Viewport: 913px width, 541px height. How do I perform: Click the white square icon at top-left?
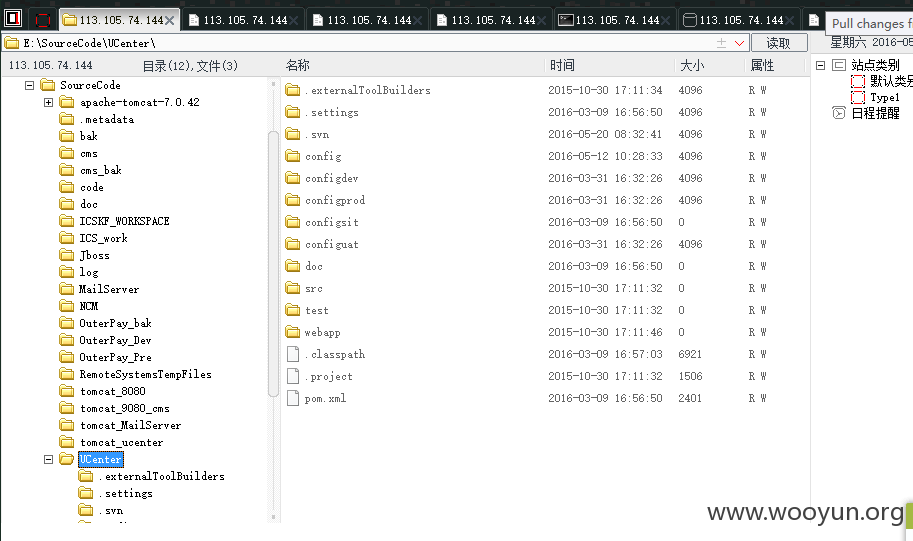click(13, 19)
